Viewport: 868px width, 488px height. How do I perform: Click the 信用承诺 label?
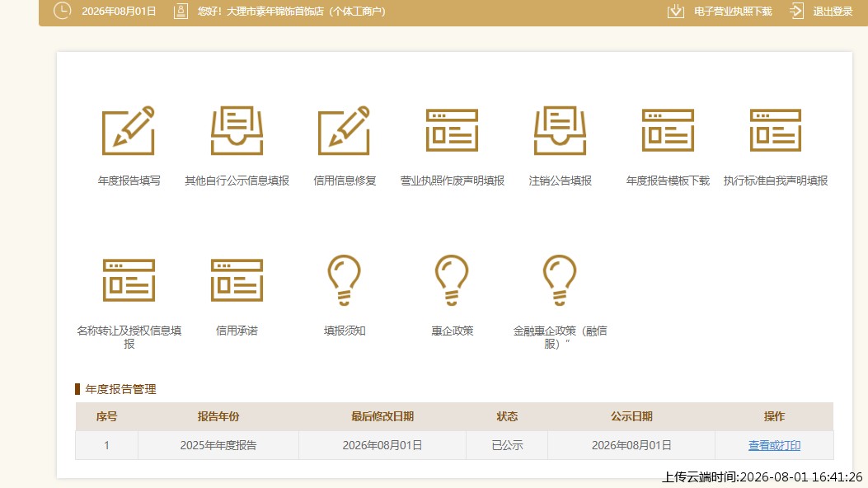[x=237, y=331]
